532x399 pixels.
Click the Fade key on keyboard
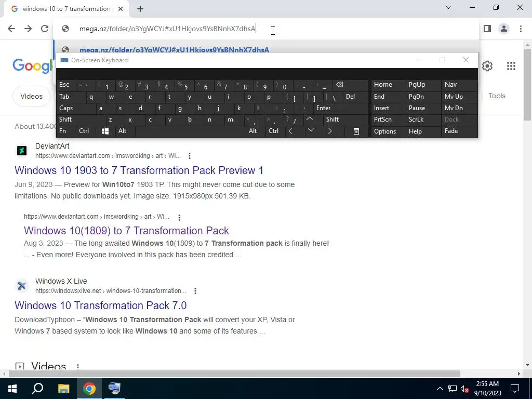click(459, 131)
